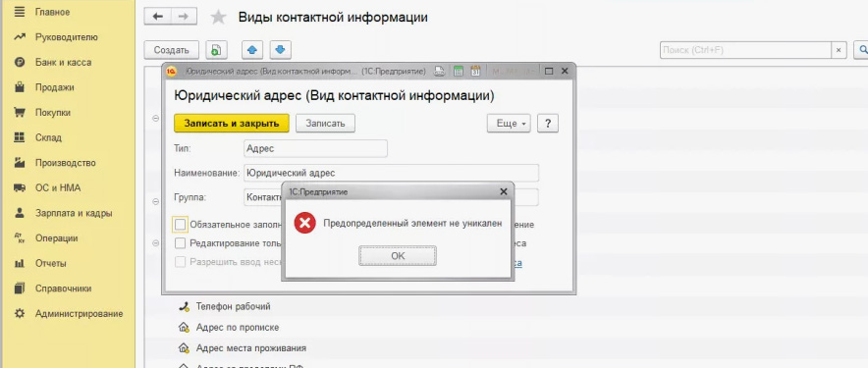The height and width of the screenshot is (368, 868).
Task: Click the Тип field showing Адрес
Action: [x=315, y=148]
